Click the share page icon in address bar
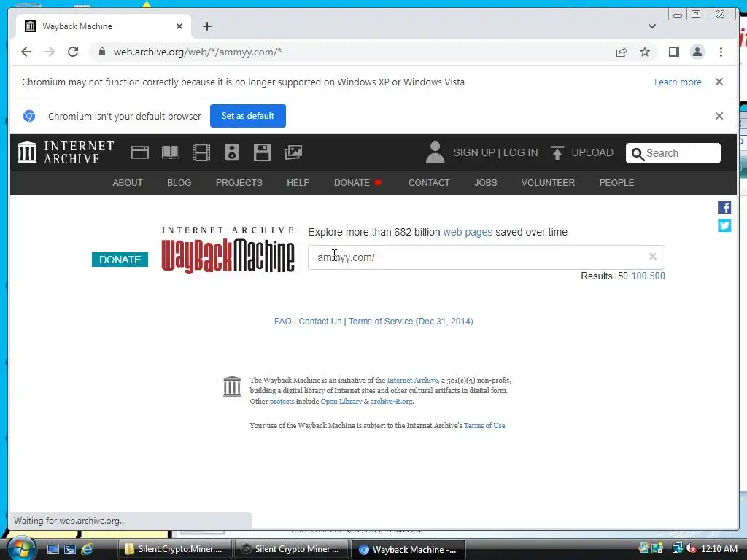 pos(622,52)
